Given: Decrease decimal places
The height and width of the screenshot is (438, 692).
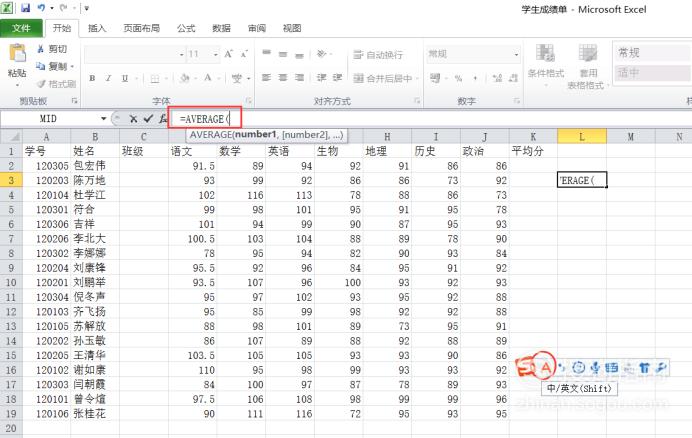Looking at the screenshot, I should [x=513, y=78].
